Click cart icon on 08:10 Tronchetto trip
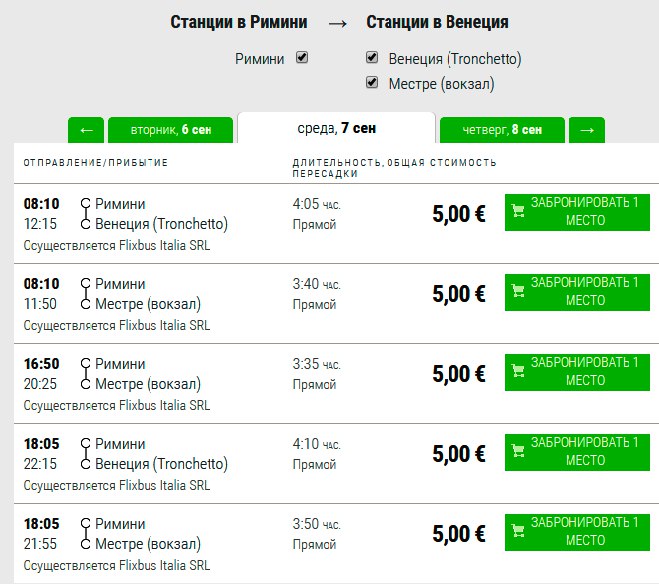This screenshot has width=659, height=584. coord(518,211)
